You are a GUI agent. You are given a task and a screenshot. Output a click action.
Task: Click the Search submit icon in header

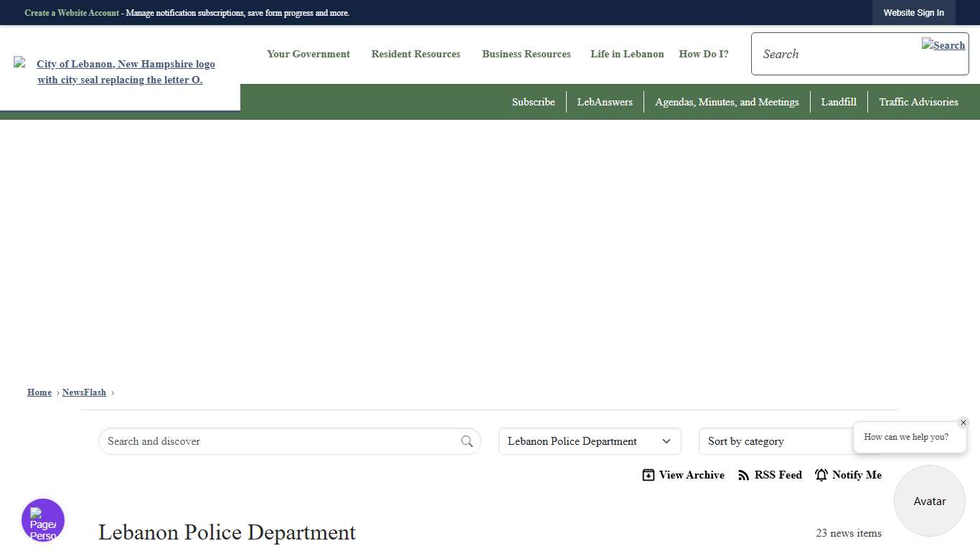point(943,45)
